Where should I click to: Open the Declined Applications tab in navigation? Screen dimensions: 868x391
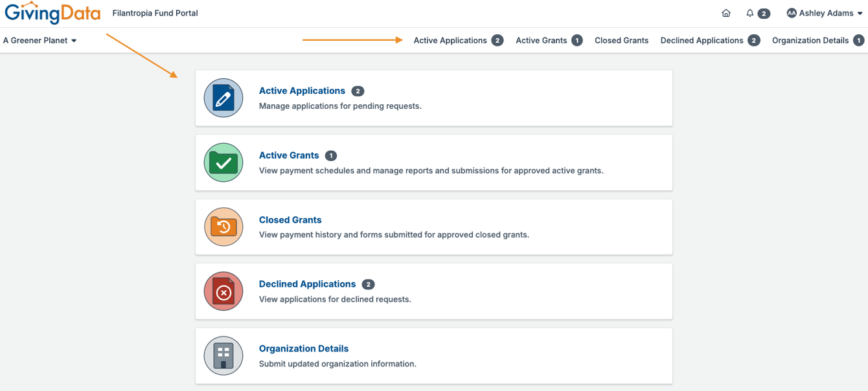tap(702, 40)
